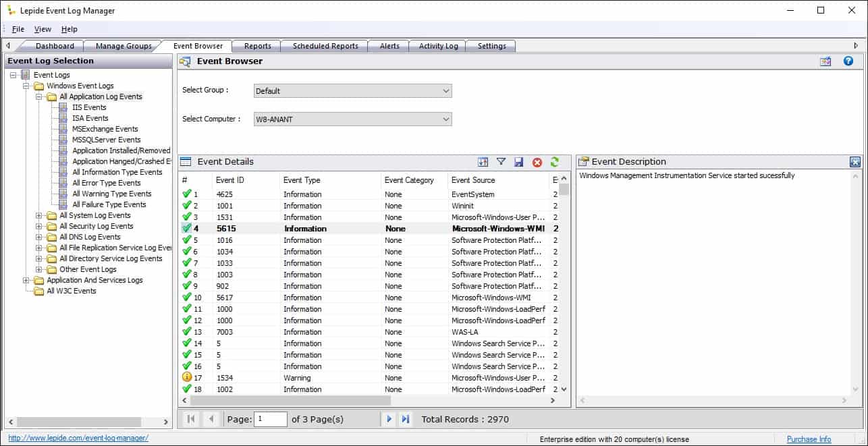Image resolution: width=868 pixels, height=446 pixels.
Task: Expand Application And Services Logs node
Action: [26, 280]
